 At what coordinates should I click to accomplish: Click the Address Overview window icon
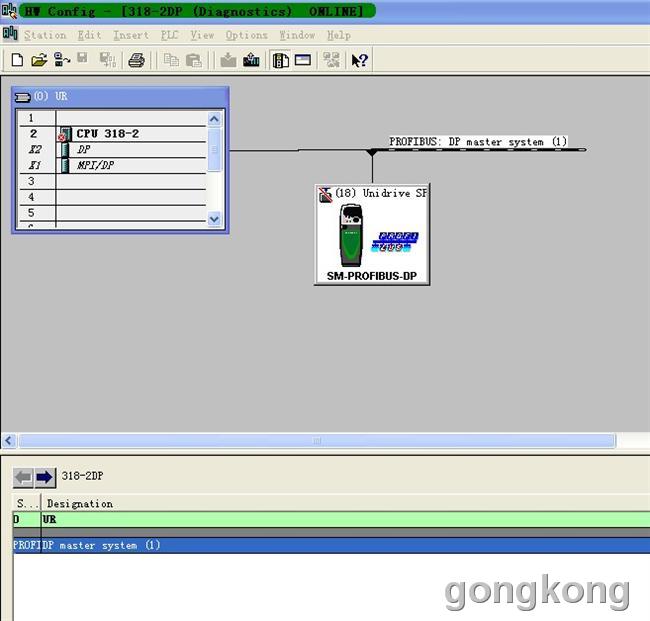[x=303, y=60]
